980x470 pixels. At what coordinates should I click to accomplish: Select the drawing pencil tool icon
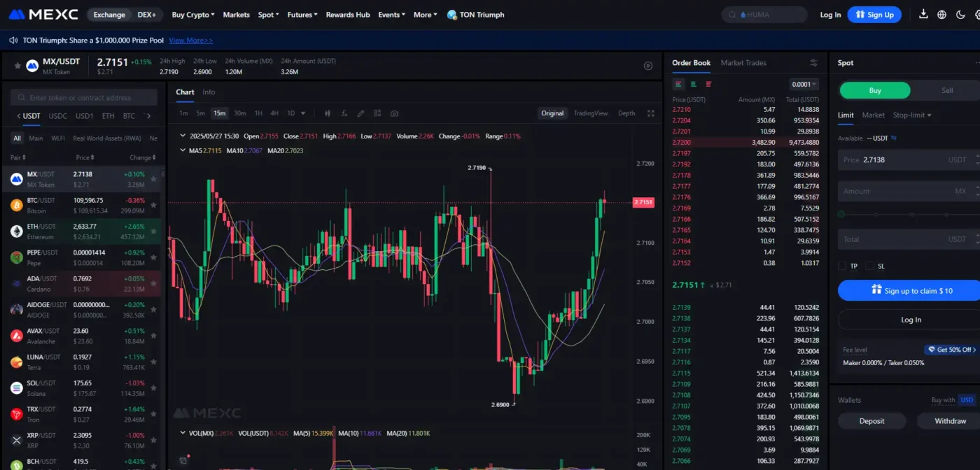click(x=360, y=113)
